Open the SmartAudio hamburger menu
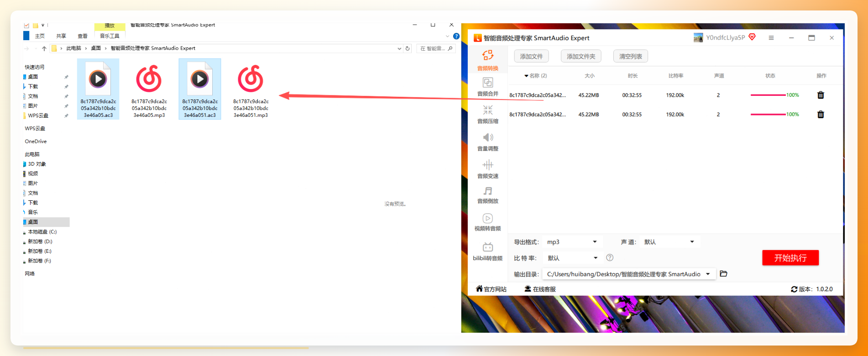Image resolution: width=868 pixels, height=356 pixels. pyautogui.click(x=771, y=38)
